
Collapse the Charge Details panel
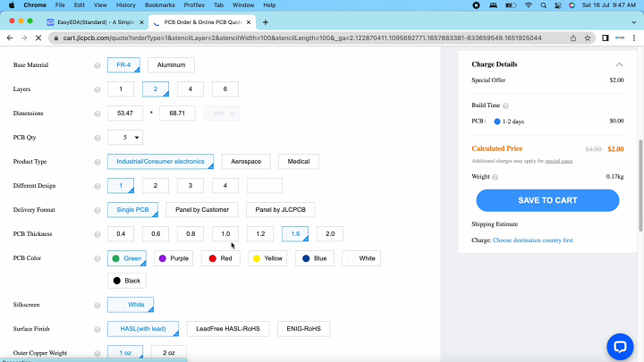pyautogui.click(x=619, y=64)
